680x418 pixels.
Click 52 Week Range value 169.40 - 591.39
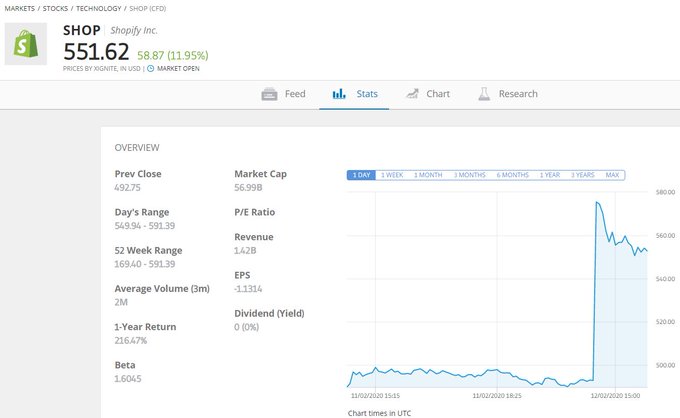pos(145,264)
